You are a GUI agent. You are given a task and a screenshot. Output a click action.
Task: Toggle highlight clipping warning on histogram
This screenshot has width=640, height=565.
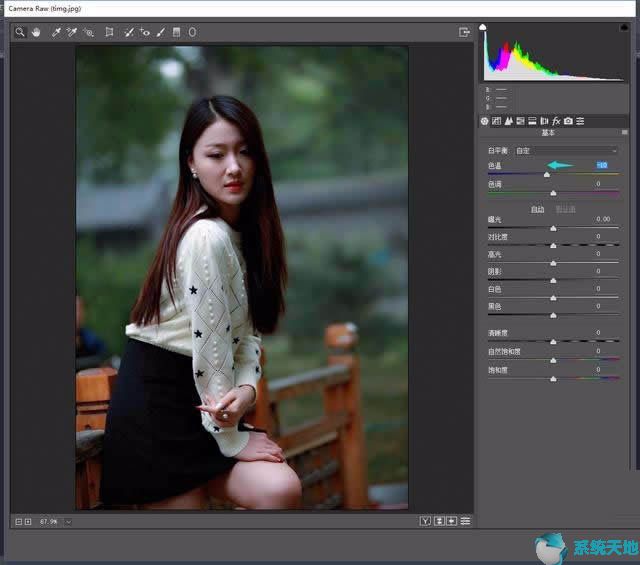coord(624,27)
